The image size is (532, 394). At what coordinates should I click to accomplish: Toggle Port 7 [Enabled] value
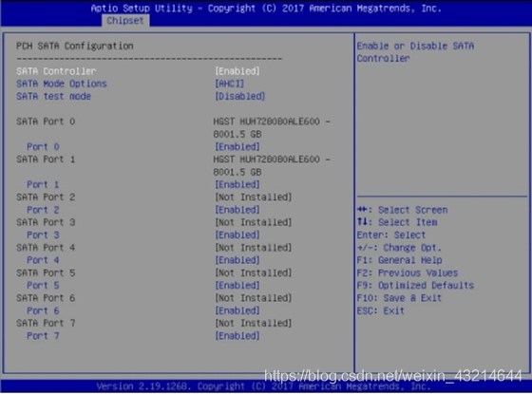237,336
